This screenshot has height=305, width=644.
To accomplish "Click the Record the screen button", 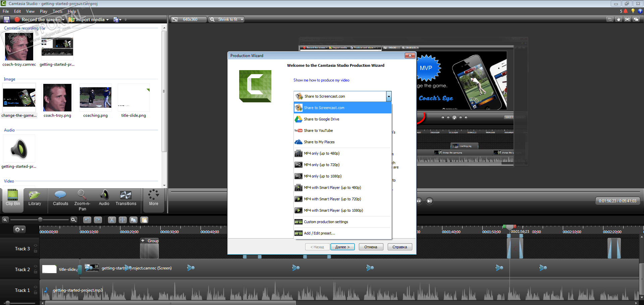I will click(38, 19).
